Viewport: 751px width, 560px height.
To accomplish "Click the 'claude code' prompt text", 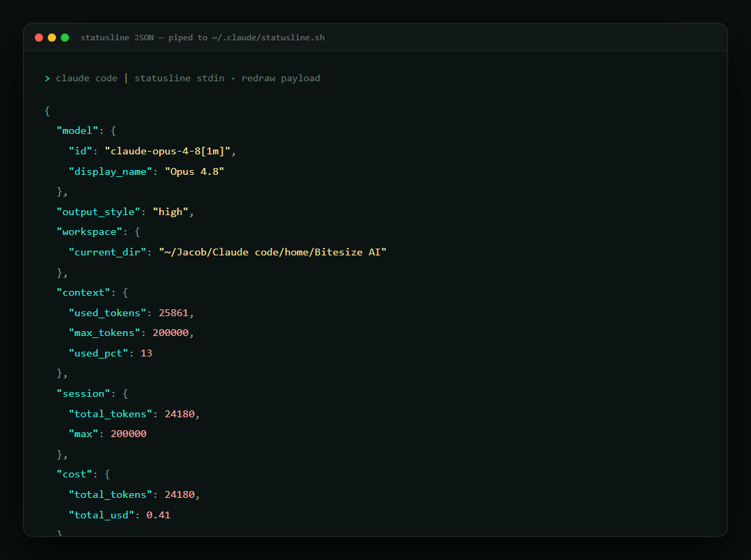I will coord(87,78).
